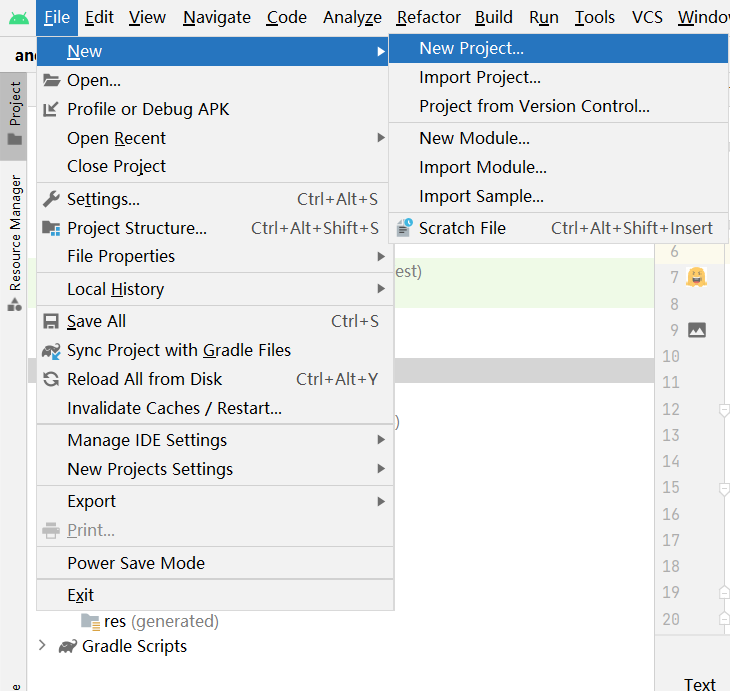Click the Gradle sync elephant icon

coord(51,351)
